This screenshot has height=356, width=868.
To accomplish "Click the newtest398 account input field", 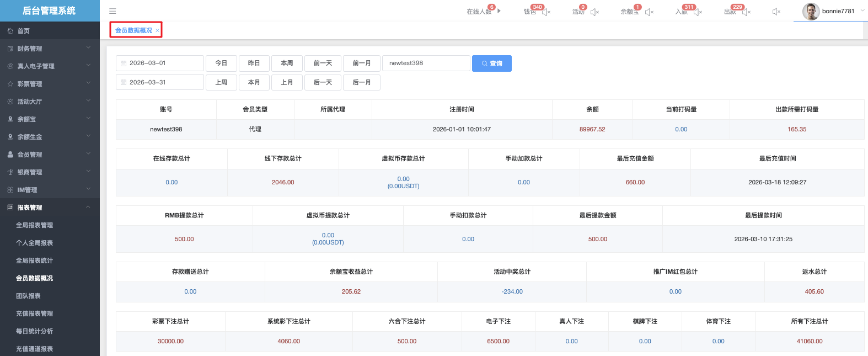I will [x=426, y=63].
